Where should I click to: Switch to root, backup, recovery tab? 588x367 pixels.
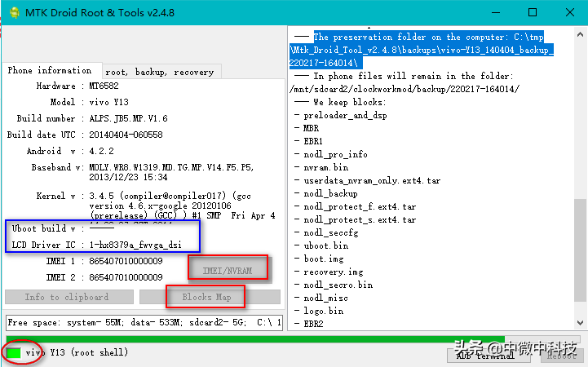(161, 72)
